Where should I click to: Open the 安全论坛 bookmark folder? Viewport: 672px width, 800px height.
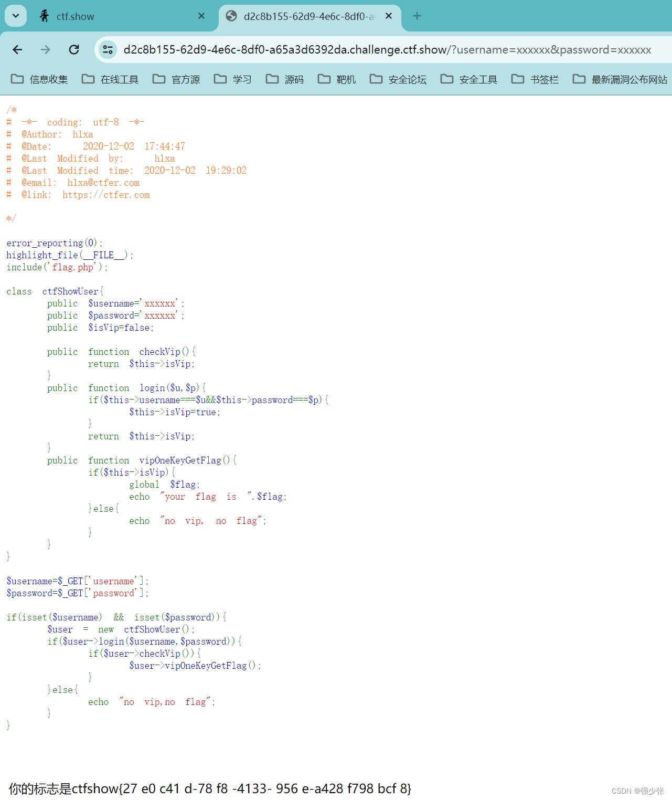pos(398,79)
